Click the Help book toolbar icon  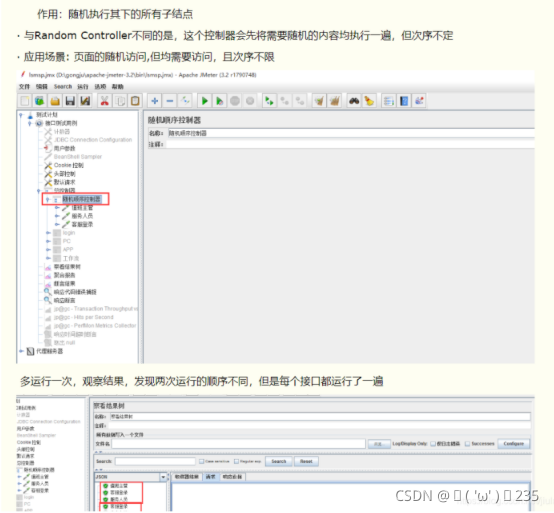pos(404,101)
